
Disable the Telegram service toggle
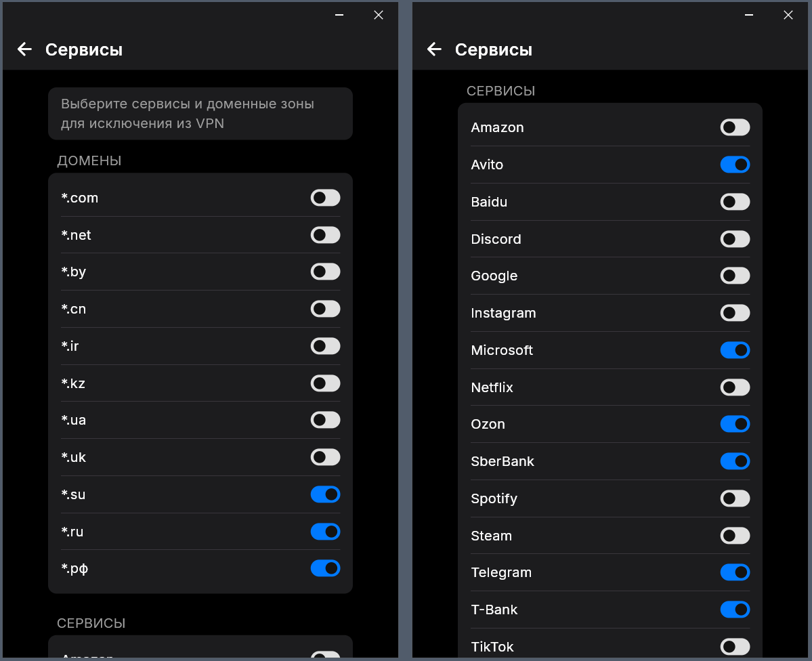click(735, 572)
